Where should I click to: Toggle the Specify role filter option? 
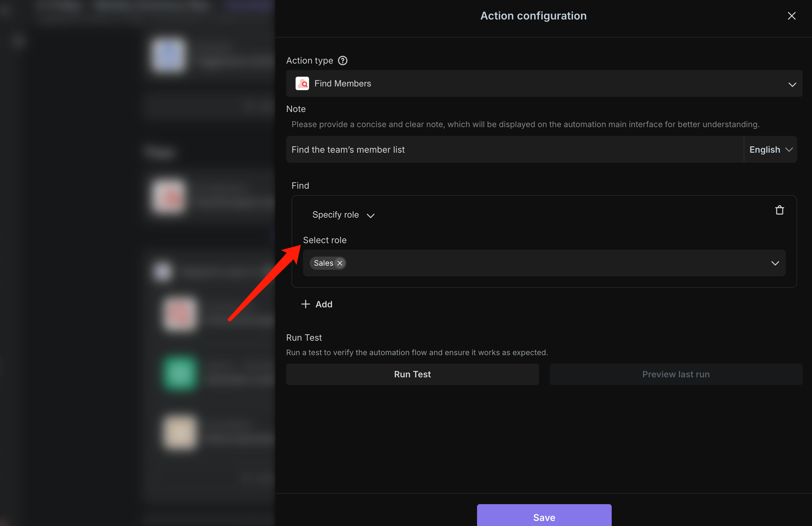click(x=343, y=214)
